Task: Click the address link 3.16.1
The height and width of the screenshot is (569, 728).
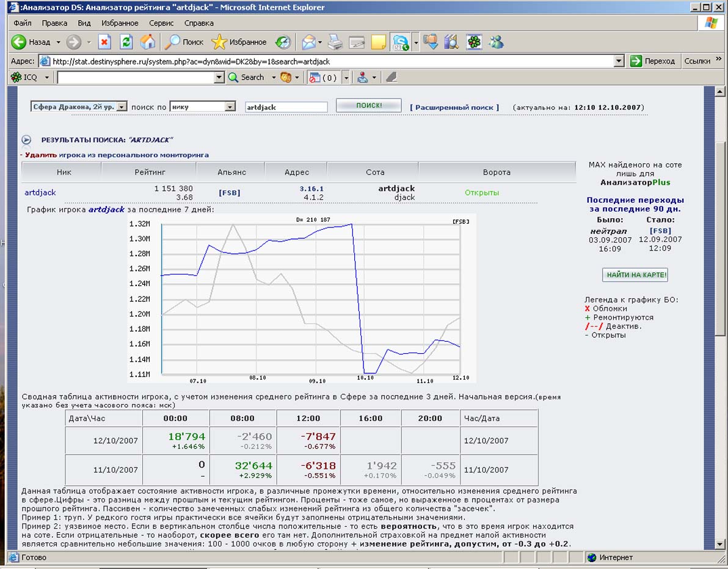Action: click(311, 189)
